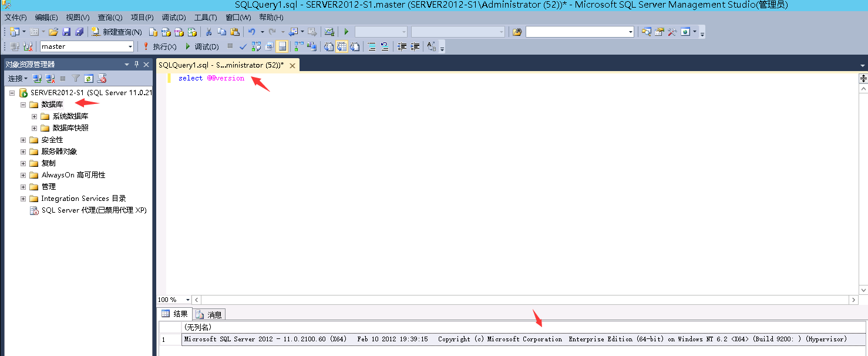Click the Parse checkmark icon
Image resolution: width=868 pixels, height=356 pixels.
(243, 46)
